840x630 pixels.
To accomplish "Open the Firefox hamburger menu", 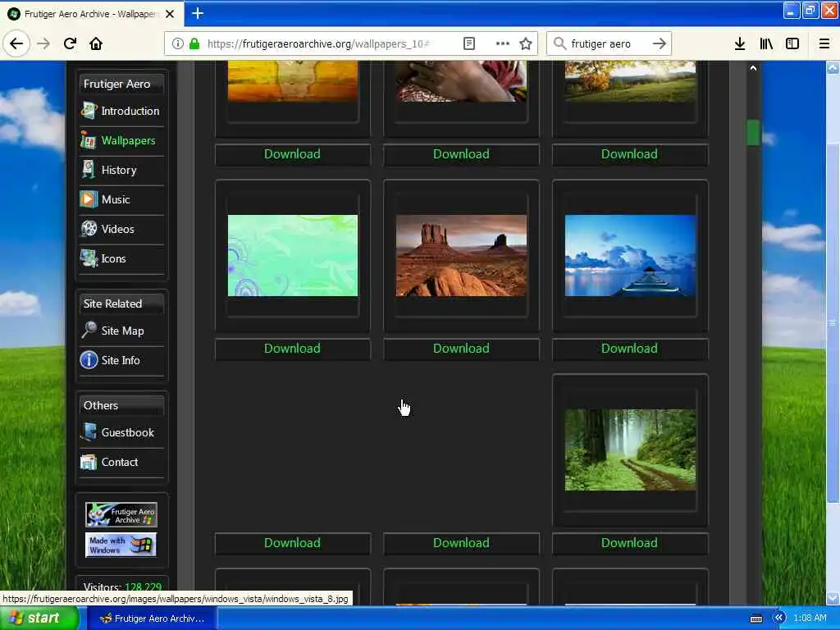I will 824,43.
